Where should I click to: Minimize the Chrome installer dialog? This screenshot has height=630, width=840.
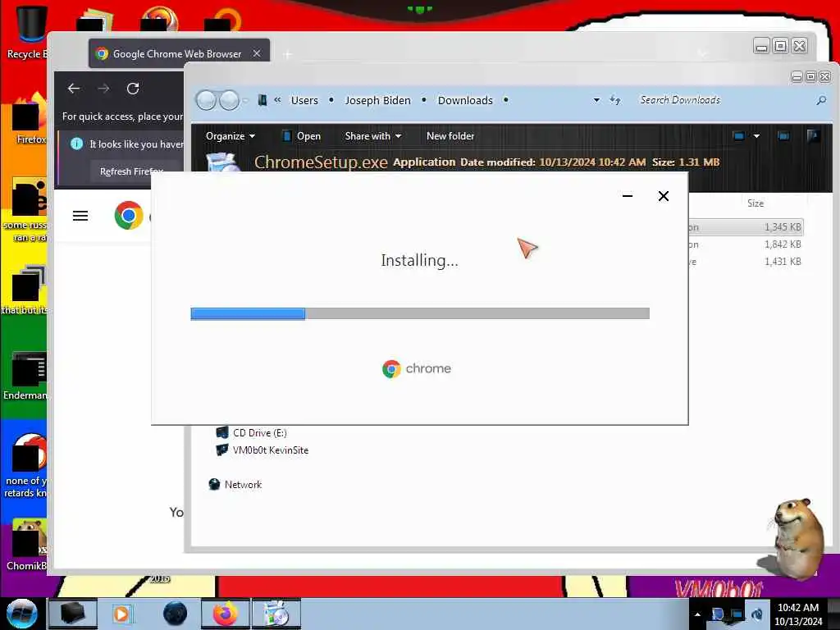tap(628, 196)
